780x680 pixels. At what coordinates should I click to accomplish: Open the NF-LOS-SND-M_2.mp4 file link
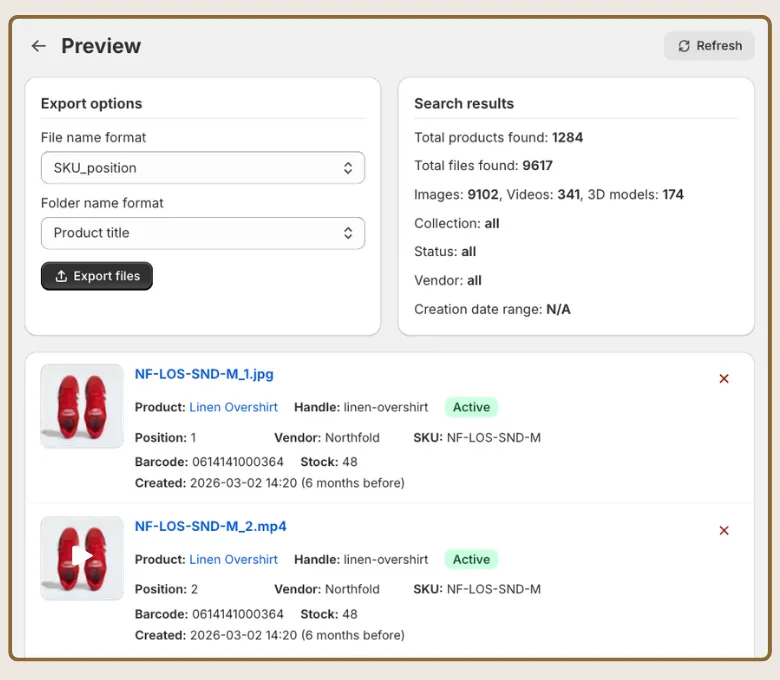coord(210,526)
